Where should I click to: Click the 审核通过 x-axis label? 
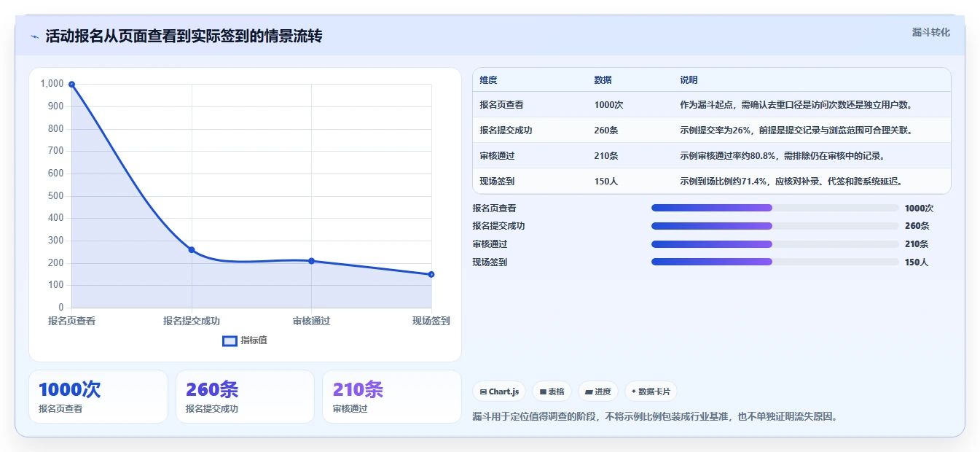(x=311, y=321)
